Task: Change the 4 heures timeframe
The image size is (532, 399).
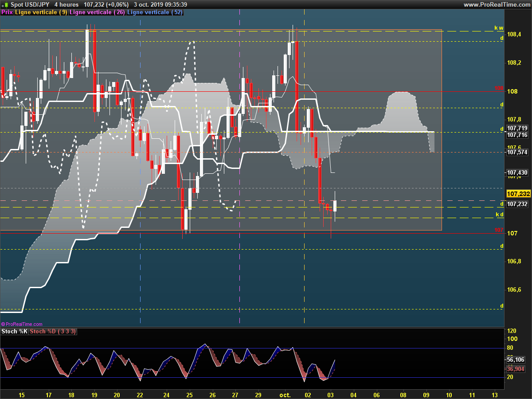Action: click(x=66, y=4)
